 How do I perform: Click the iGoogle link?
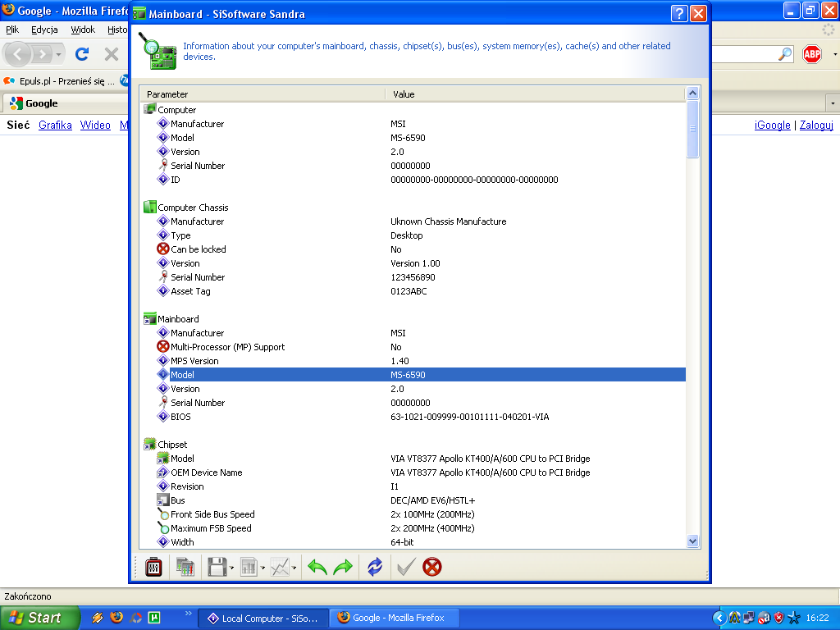(x=772, y=126)
